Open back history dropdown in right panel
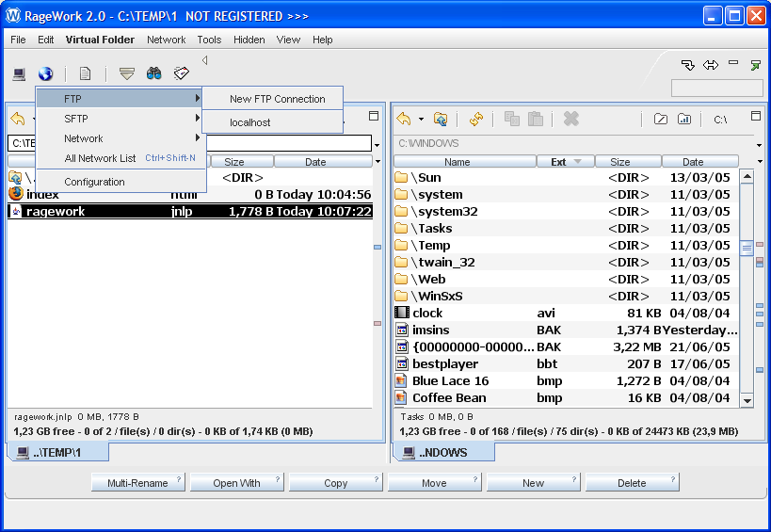771x532 pixels. coord(421,119)
